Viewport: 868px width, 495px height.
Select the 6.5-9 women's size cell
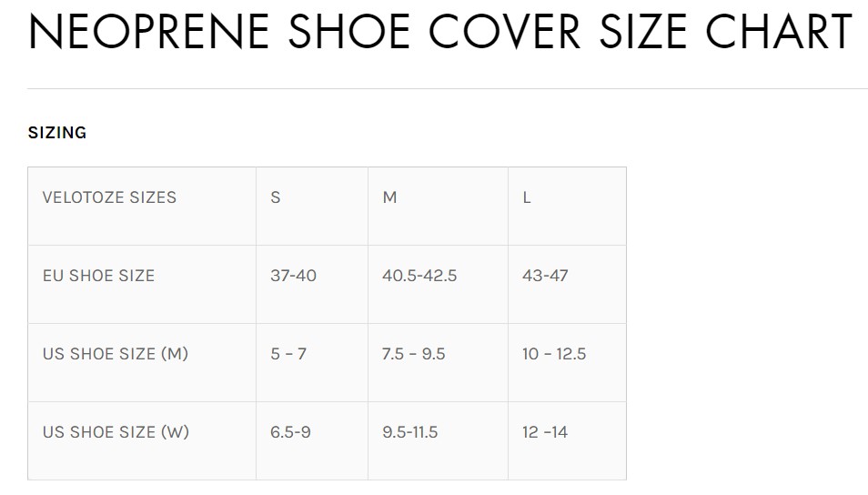tap(290, 432)
